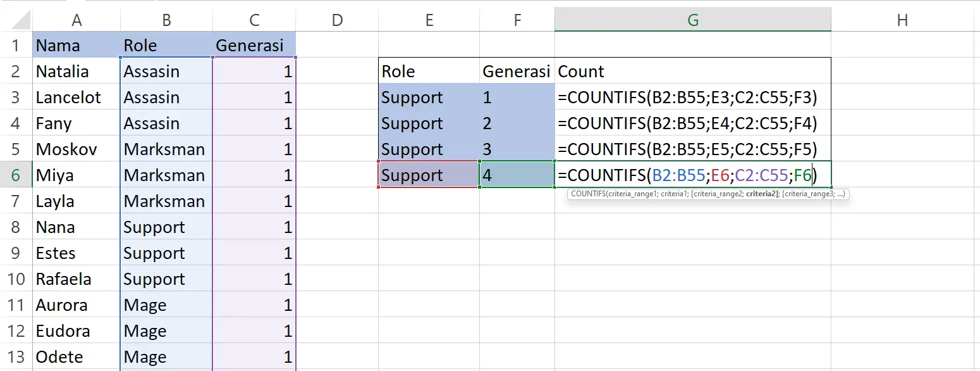
Task: Click the "Generasi" header cell in column C
Action: pyautogui.click(x=254, y=46)
